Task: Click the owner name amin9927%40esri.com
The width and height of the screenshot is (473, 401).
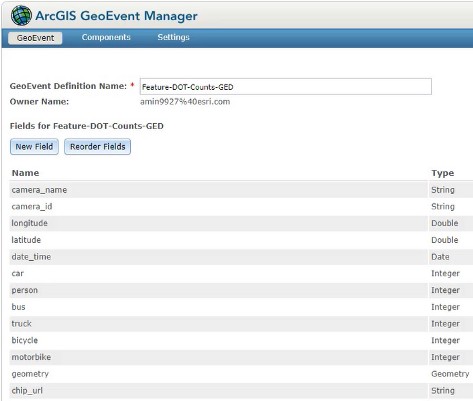Action: (185, 102)
